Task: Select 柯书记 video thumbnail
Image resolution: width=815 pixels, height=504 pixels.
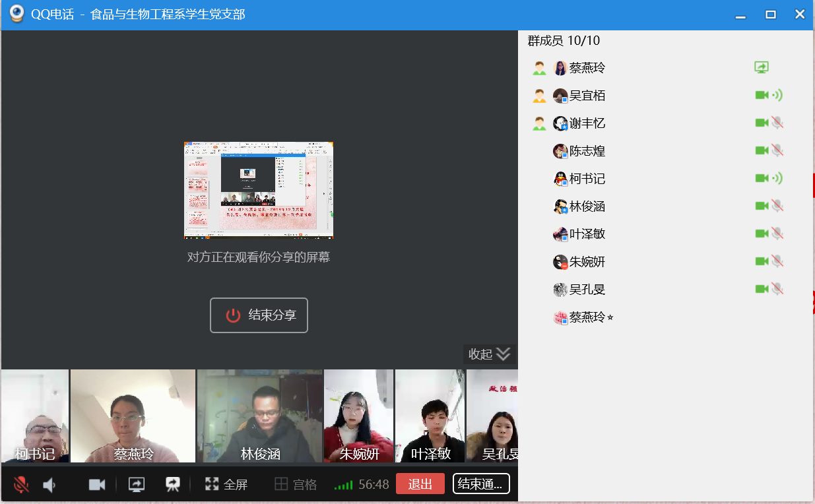Action: (x=35, y=416)
